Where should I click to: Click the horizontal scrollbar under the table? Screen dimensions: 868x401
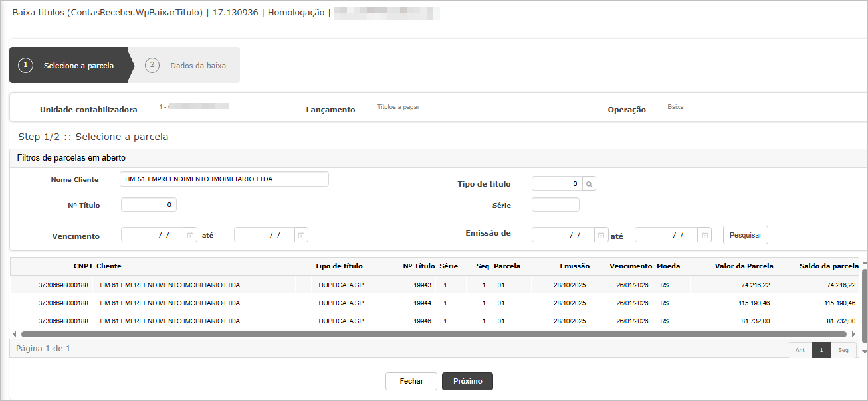click(433, 335)
